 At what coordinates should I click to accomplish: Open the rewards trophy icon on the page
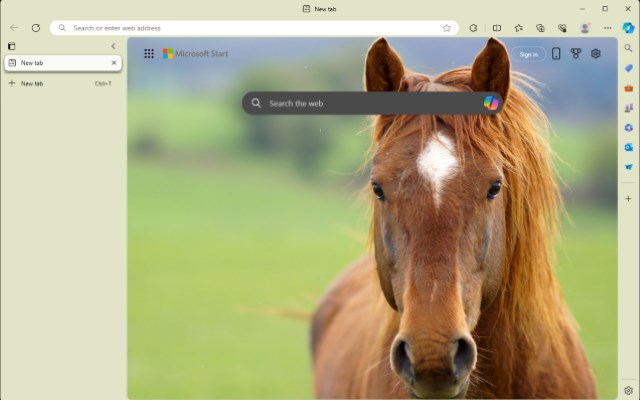576,53
